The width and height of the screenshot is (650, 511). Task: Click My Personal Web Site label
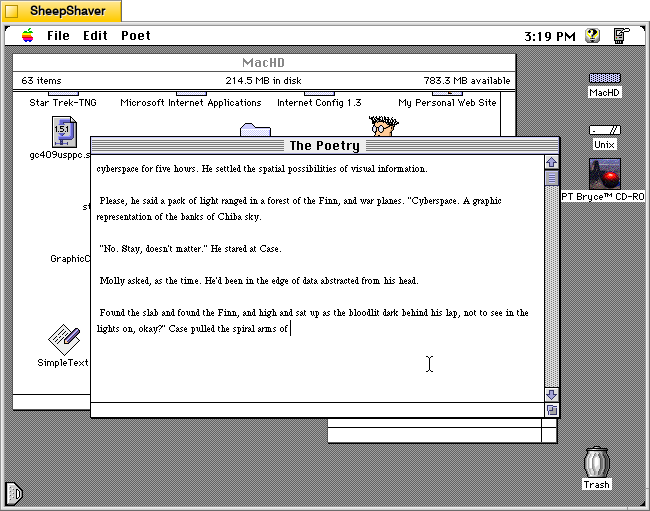point(447,102)
